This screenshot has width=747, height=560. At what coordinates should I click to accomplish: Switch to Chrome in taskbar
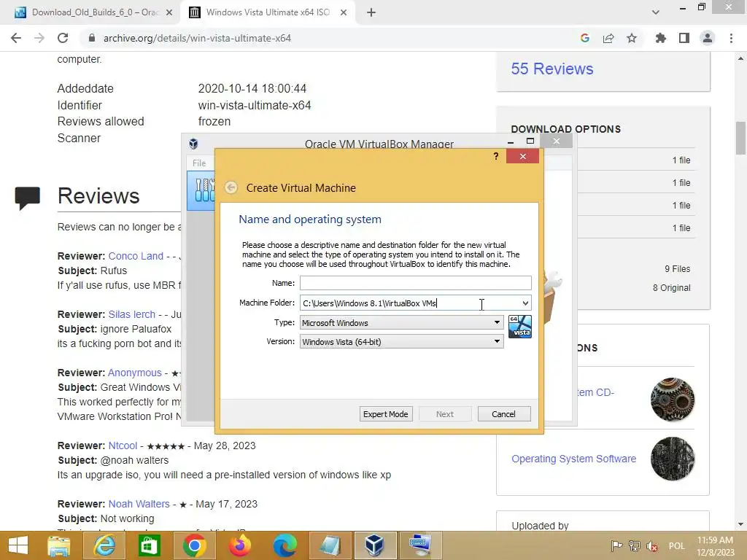(x=194, y=545)
